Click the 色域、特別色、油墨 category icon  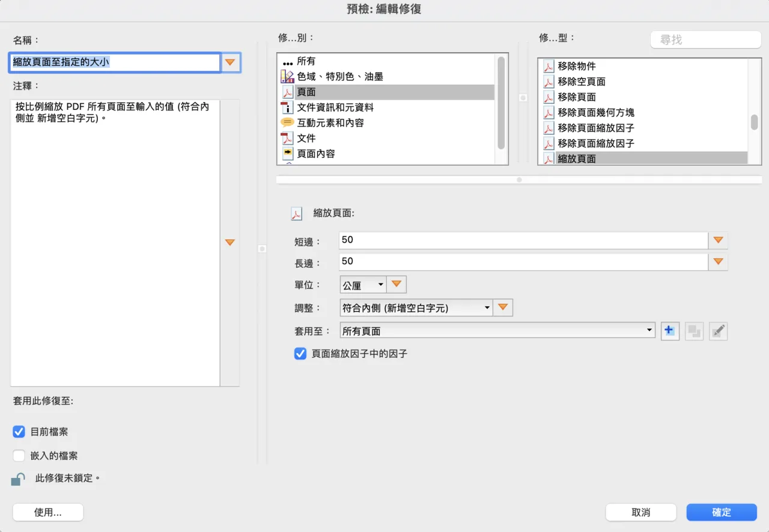287,76
